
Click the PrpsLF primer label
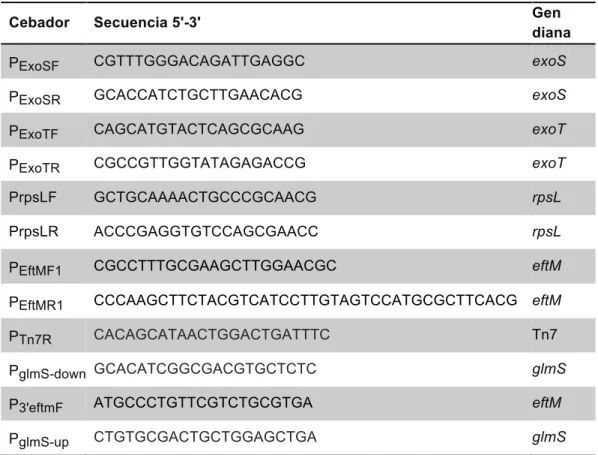[33, 197]
